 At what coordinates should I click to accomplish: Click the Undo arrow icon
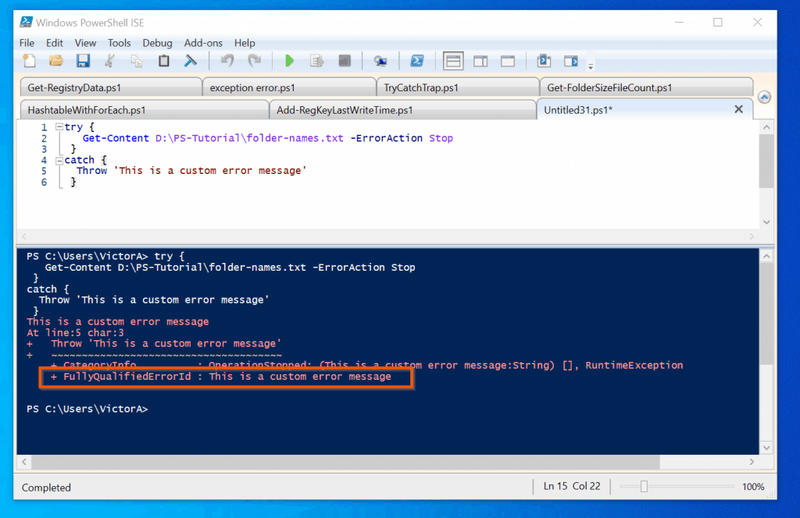pyautogui.click(x=227, y=61)
